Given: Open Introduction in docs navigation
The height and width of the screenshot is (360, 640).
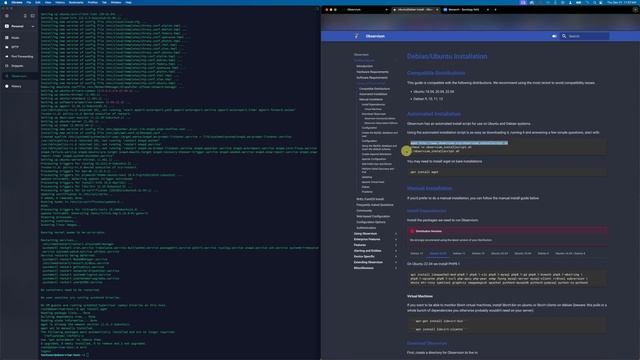Looking at the screenshot, I should click(x=364, y=66).
